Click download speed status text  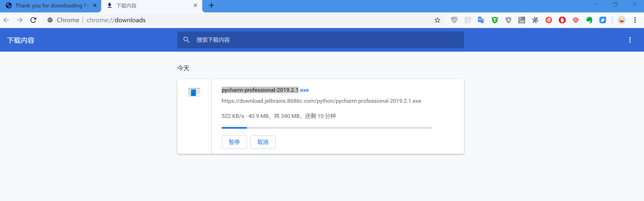(279, 116)
